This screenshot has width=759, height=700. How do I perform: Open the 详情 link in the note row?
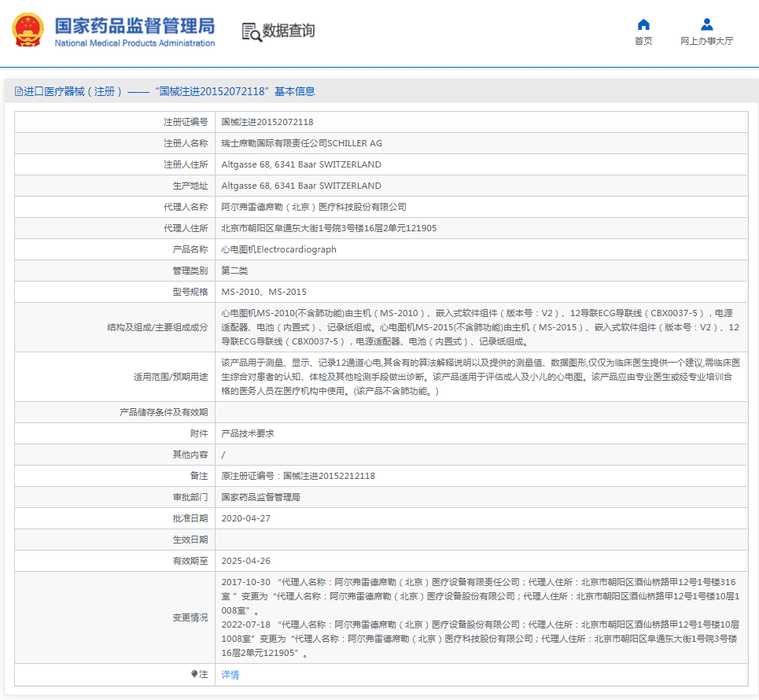(x=230, y=675)
